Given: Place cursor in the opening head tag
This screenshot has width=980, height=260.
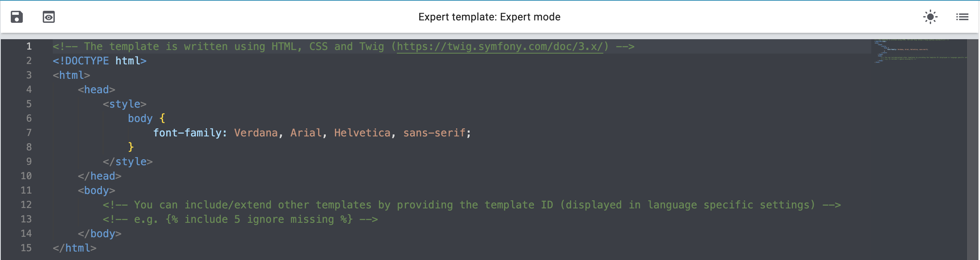Looking at the screenshot, I should [x=97, y=90].
